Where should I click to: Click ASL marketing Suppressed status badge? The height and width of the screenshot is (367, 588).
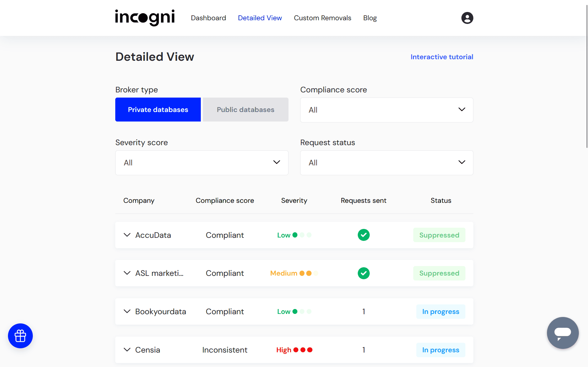439,273
